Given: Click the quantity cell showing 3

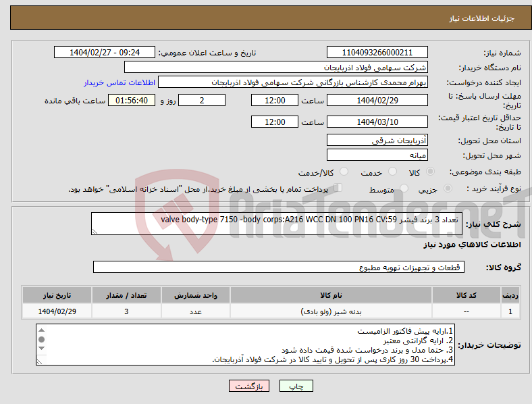Looking at the screenshot, I should click(126, 311).
